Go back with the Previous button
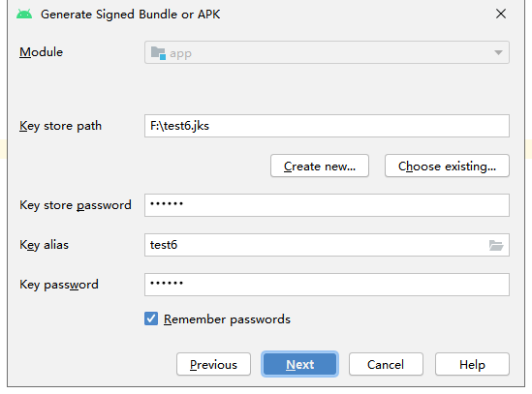This screenshot has height=394, width=532. pos(213,364)
